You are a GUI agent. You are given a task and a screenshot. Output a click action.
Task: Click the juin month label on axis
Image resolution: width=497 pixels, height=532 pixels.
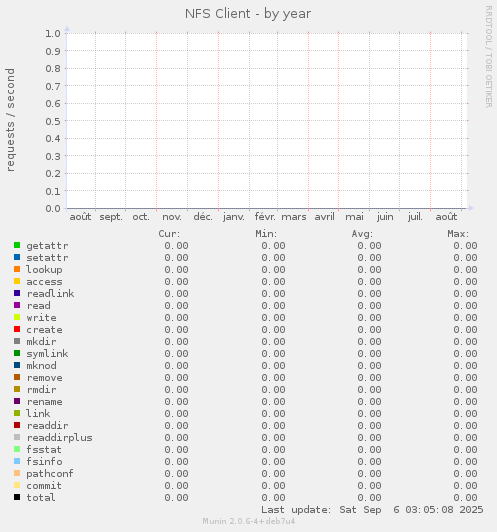click(x=385, y=217)
